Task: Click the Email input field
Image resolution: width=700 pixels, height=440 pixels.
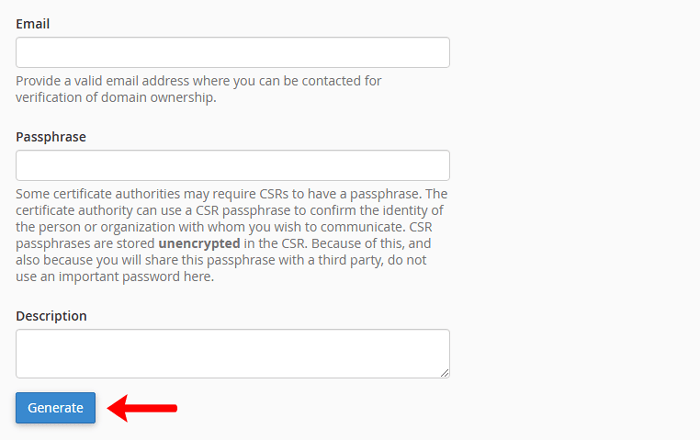Action: 232,52
